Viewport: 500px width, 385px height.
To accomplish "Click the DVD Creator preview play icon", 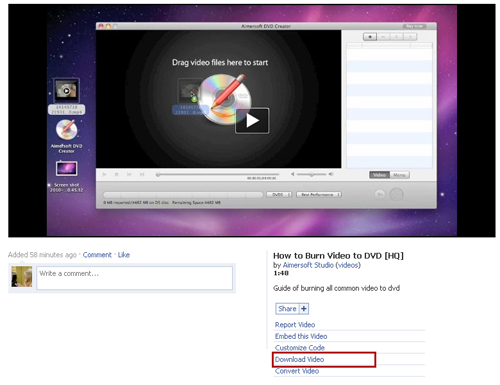I will 104,174.
